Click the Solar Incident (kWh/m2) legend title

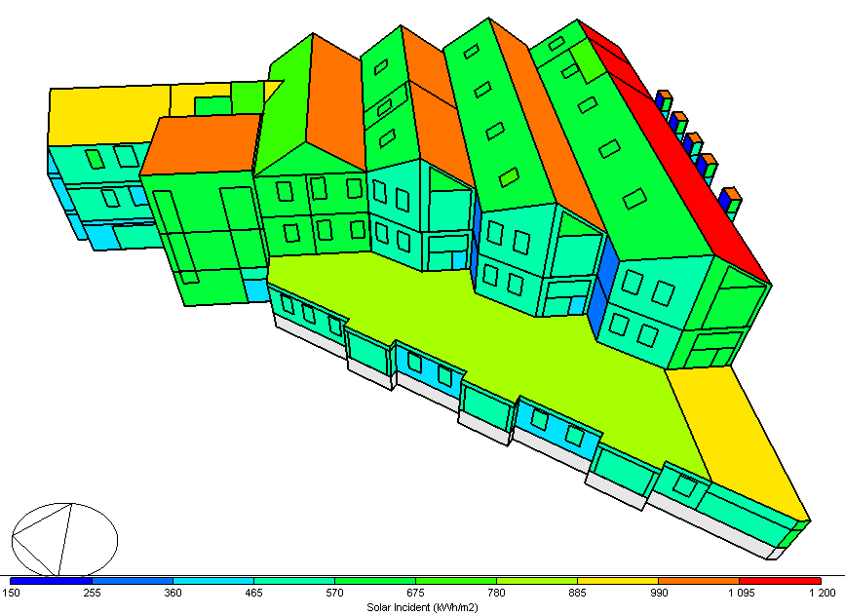[422, 606]
